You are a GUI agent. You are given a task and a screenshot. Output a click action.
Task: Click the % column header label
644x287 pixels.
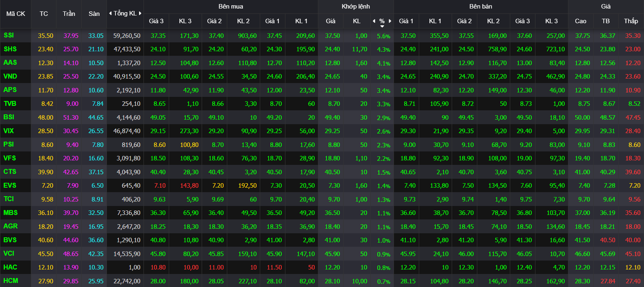tap(382, 21)
